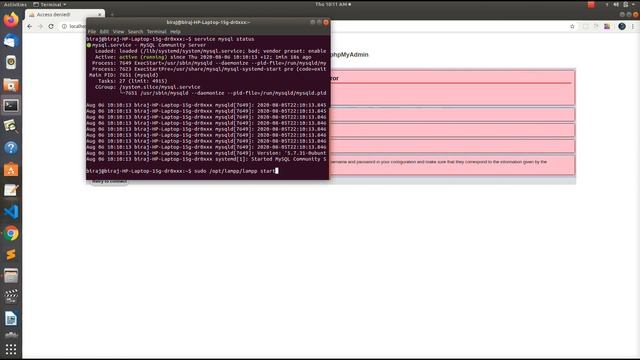Reload the page in Chrome
Image resolution: width=640 pixels, height=360 pixels.
[x=51, y=26]
